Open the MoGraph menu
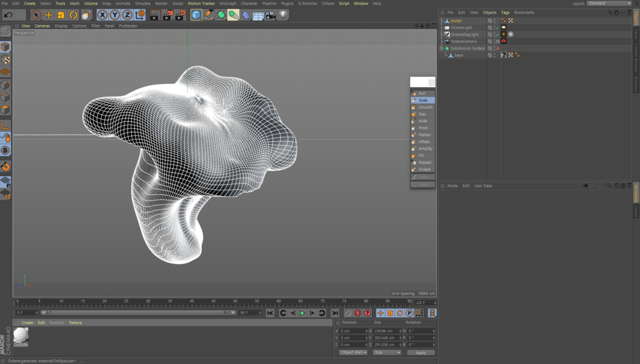 (x=227, y=4)
